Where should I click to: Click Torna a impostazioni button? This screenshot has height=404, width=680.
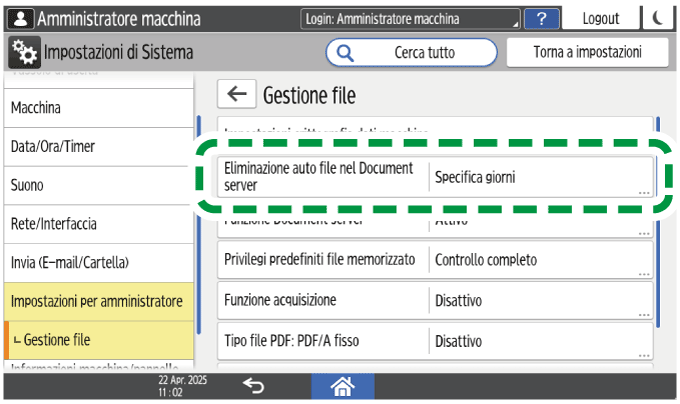click(587, 52)
